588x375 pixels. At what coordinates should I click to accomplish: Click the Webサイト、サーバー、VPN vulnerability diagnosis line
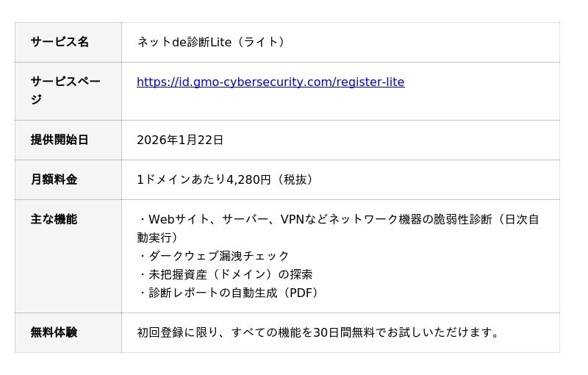point(316,219)
